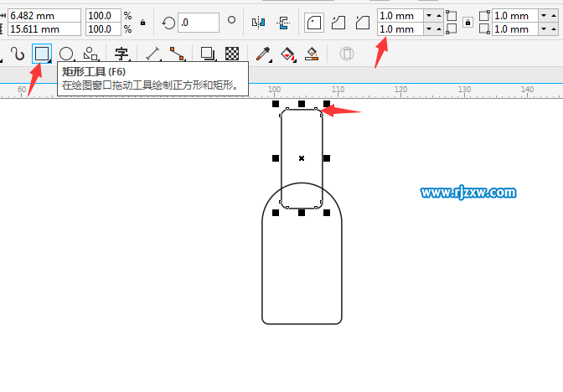Click the vertical scale factor 100.0 field
The image size is (563, 392).
click(x=103, y=29)
